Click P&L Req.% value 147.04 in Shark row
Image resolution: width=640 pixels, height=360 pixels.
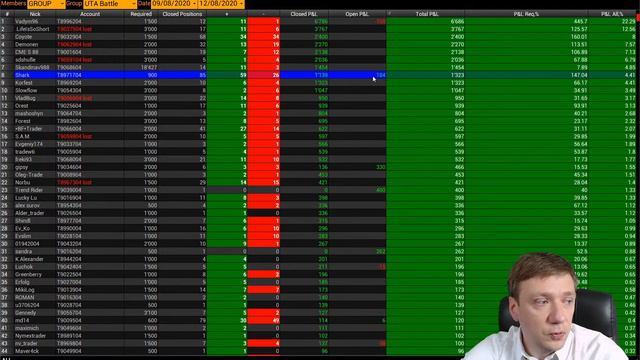tap(579, 75)
